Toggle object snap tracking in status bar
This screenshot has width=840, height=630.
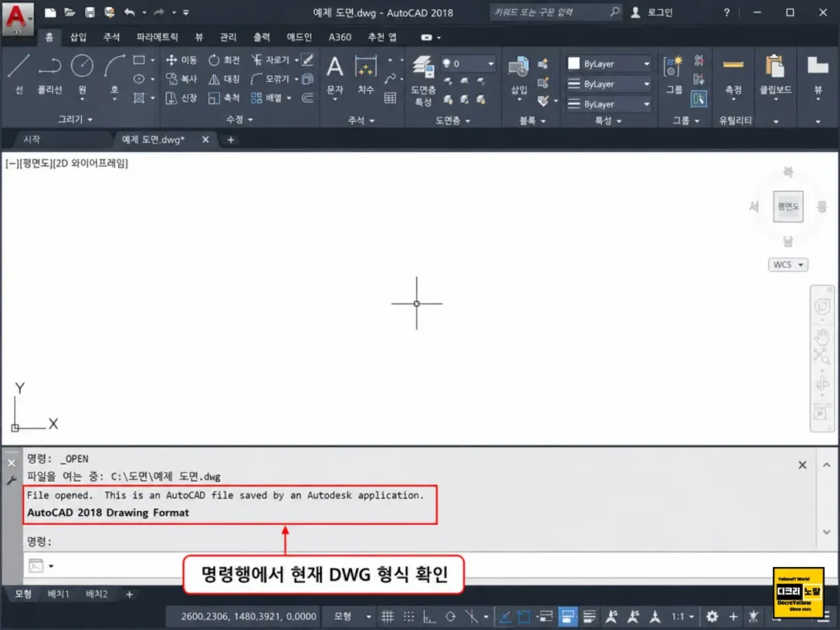tap(504, 617)
